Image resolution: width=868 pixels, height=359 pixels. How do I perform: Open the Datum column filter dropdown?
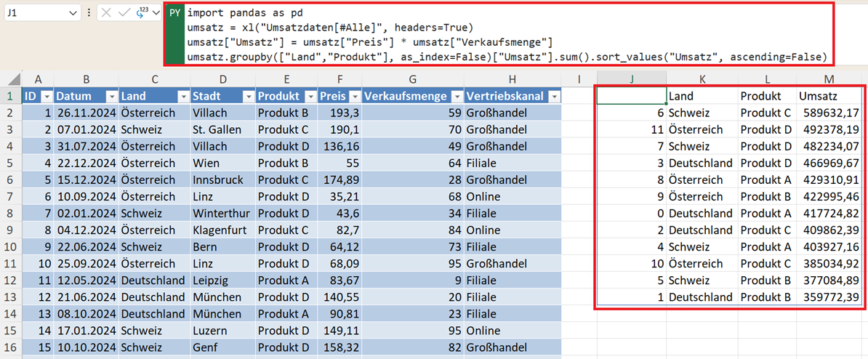point(111,97)
